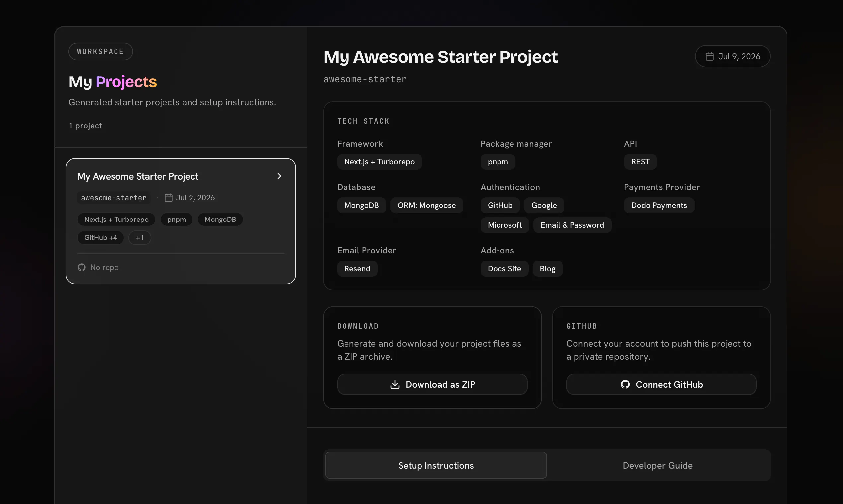
Task: Click the calendar icon next to Jul 2, 2026
Action: [x=169, y=198]
